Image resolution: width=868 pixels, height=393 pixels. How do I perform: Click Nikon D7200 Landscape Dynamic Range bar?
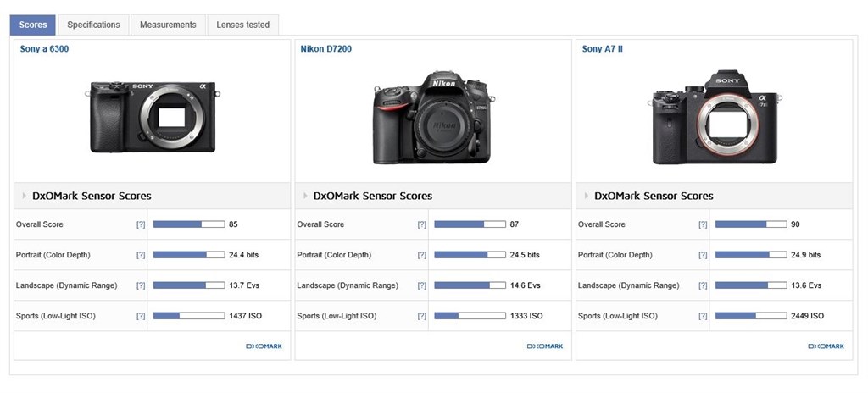(x=470, y=285)
